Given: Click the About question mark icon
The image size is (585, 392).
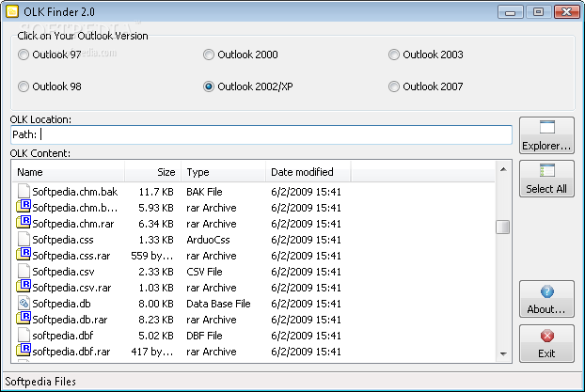Looking at the screenshot, I should (547, 291).
